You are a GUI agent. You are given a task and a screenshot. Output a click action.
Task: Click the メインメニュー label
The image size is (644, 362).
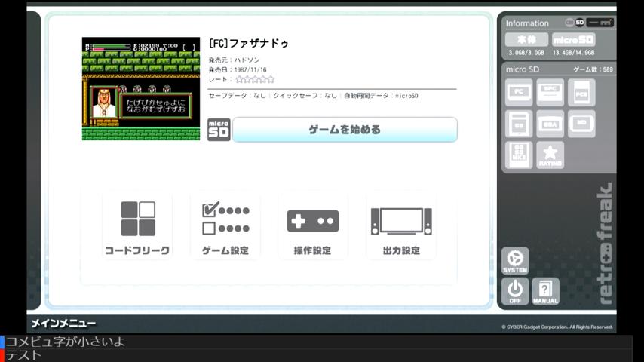pos(63,324)
